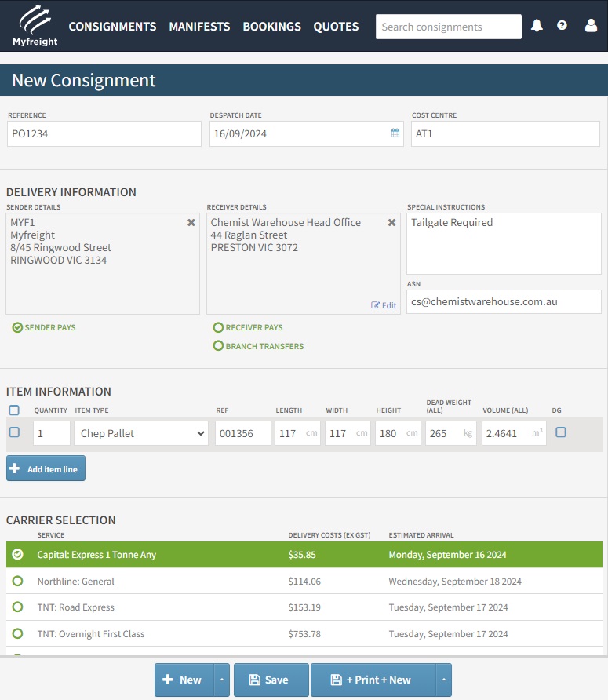The width and height of the screenshot is (608, 700).
Task: Open the CONSIGNMENTS menu
Action: pos(112,27)
